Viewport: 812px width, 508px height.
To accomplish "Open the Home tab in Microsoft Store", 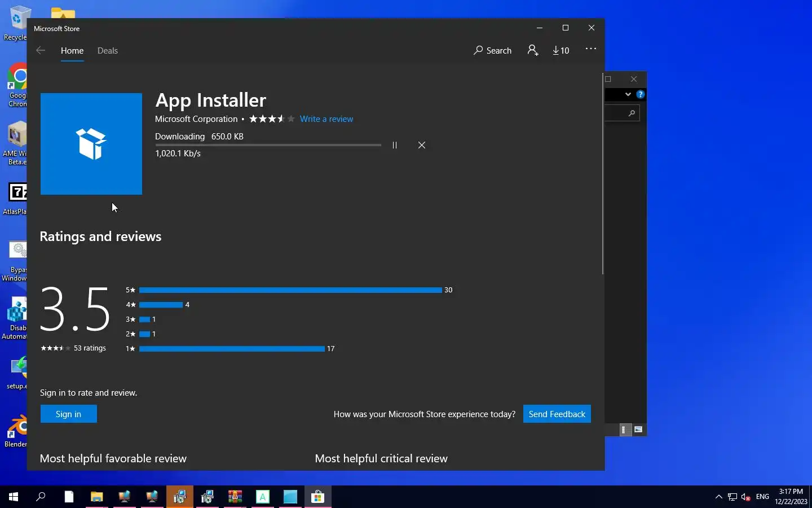I will pos(72,50).
